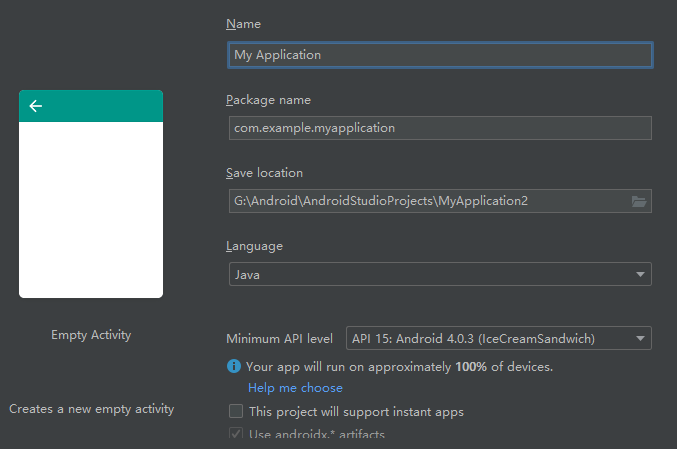Click the back arrow in the activity preview
677x449 pixels.
point(36,106)
